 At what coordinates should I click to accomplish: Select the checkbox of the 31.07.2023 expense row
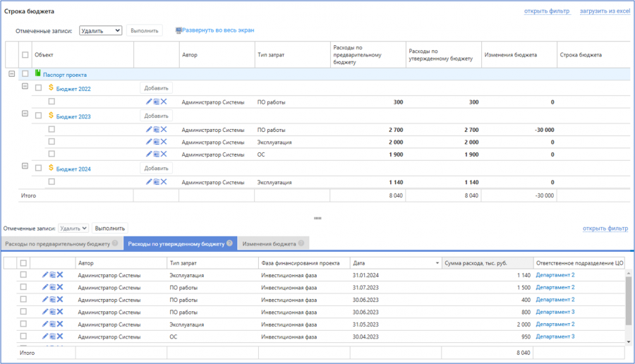pyautogui.click(x=23, y=287)
